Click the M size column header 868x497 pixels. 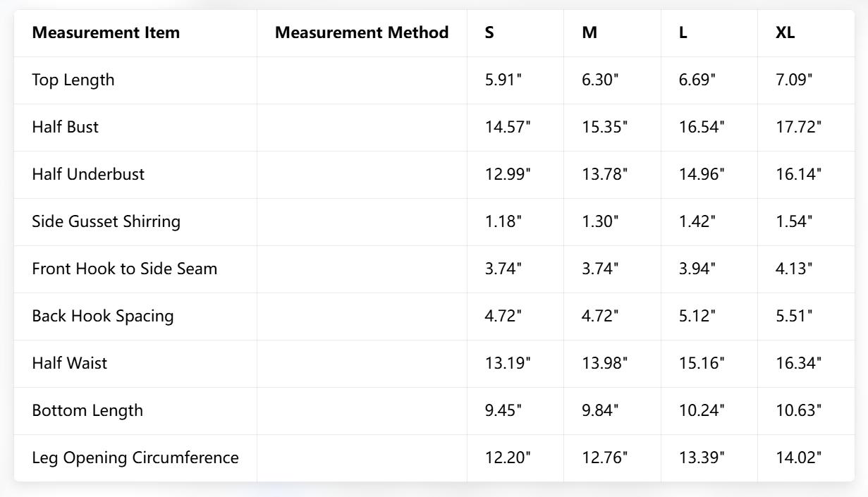pyautogui.click(x=589, y=32)
